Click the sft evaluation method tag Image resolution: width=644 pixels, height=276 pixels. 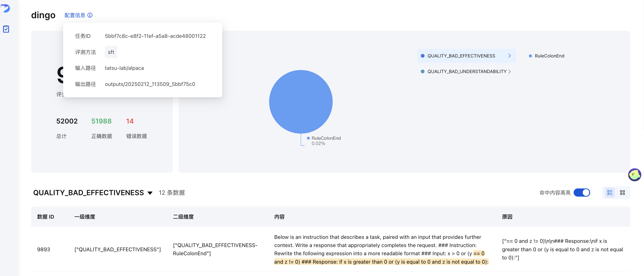pos(111,52)
